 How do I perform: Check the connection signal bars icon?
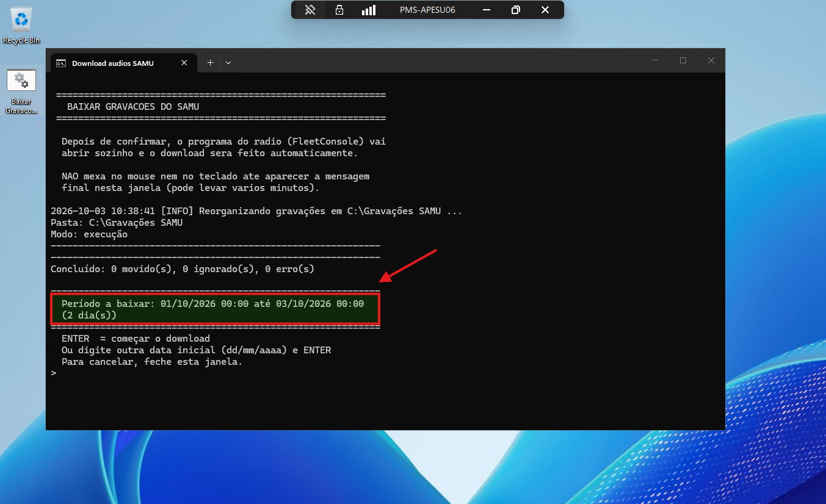(369, 10)
